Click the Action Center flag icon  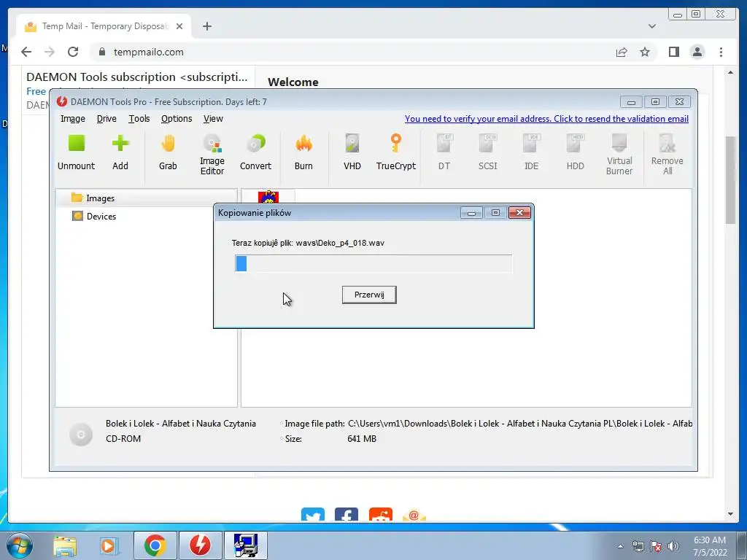[656, 546]
